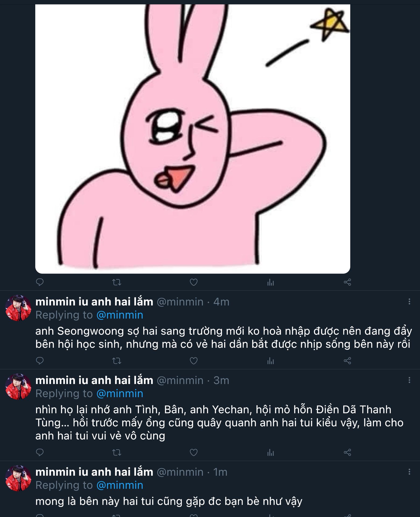
Task: Retweet the pink rabbit image tweet
Action: point(117,282)
